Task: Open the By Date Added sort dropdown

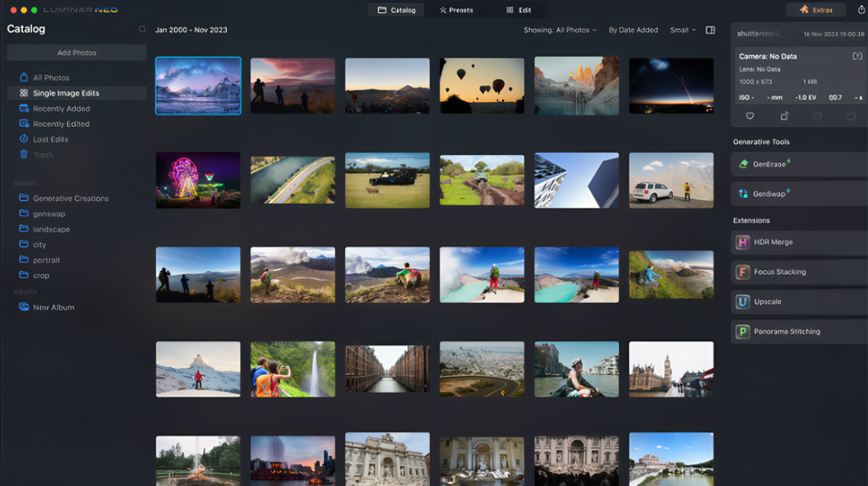Action: (x=633, y=30)
